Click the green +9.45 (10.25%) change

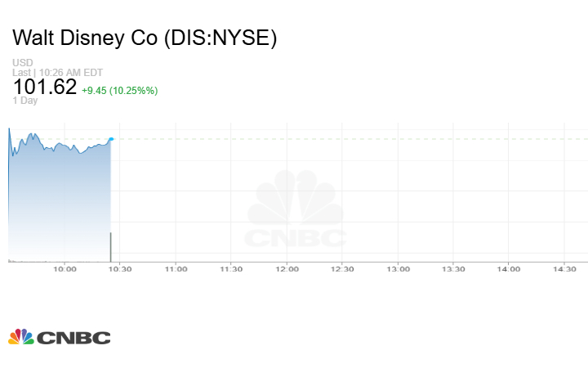coord(119,90)
